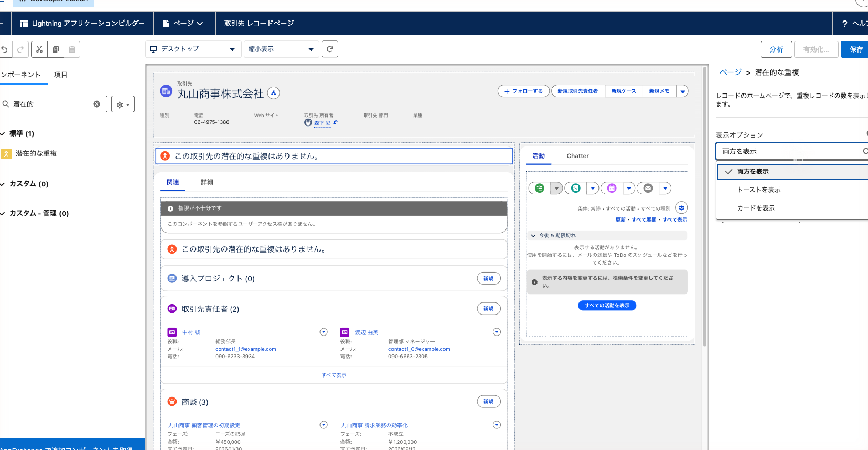The image size is (868, 450).
Task: Click the copy icon in toolbar
Action: pyautogui.click(x=56, y=49)
